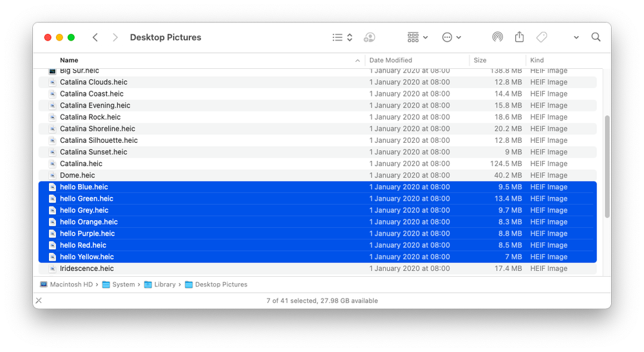Expand the toolbar overflow chevron
Image resolution: width=644 pixels, height=352 pixels.
pyautogui.click(x=576, y=37)
